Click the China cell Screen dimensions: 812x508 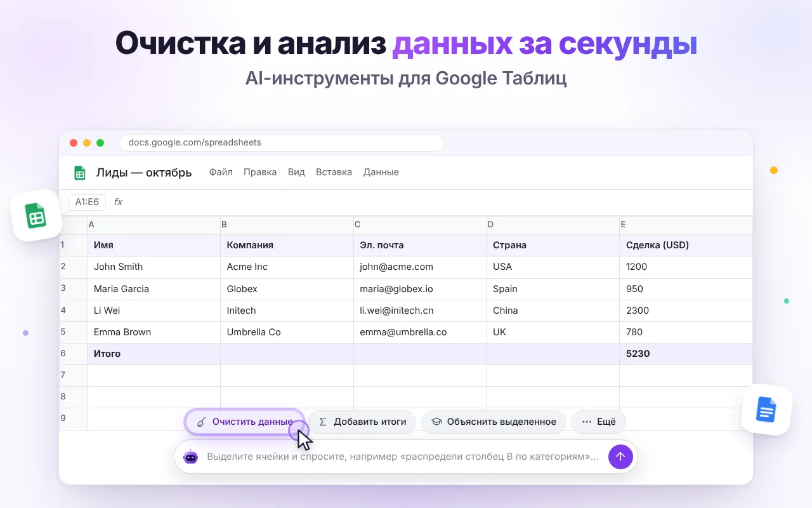pos(553,311)
